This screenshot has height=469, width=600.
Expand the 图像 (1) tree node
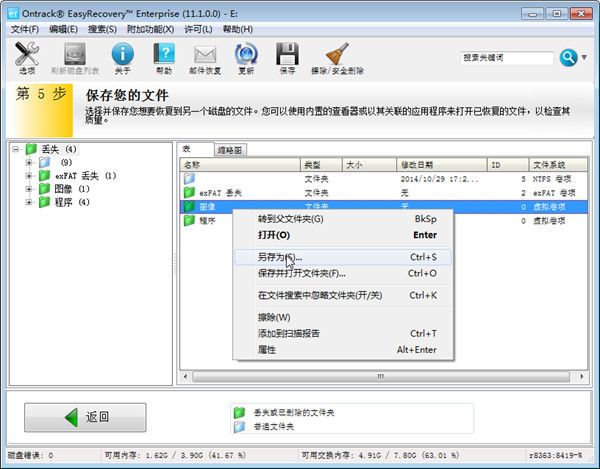click(x=29, y=189)
